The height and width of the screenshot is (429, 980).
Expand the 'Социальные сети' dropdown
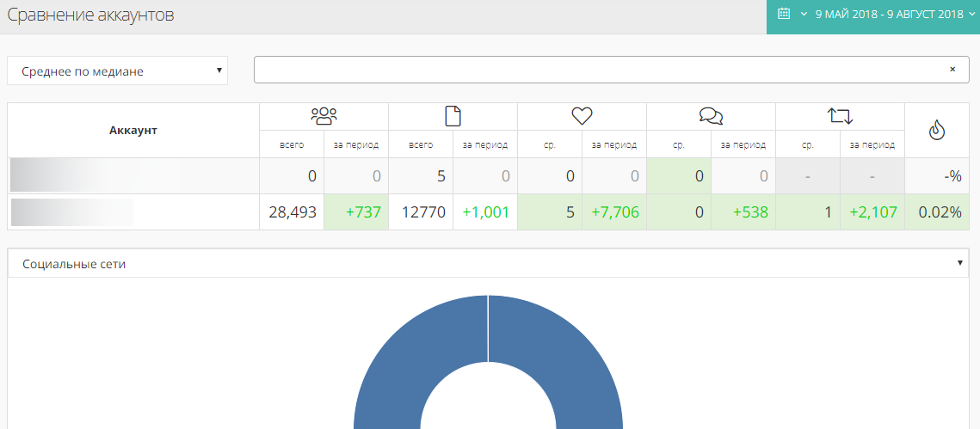pyautogui.click(x=489, y=264)
